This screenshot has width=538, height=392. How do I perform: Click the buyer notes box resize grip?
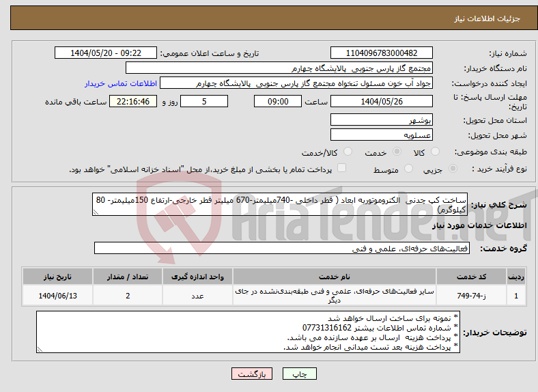(40, 350)
